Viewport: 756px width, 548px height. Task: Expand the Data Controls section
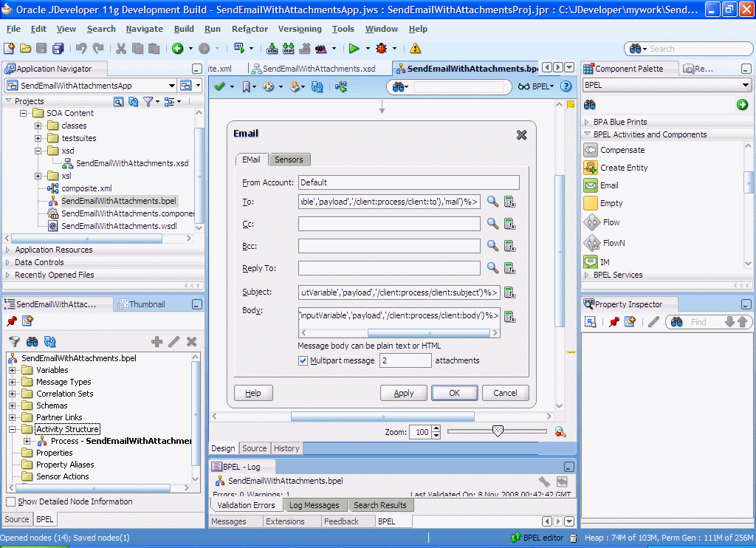point(7,262)
